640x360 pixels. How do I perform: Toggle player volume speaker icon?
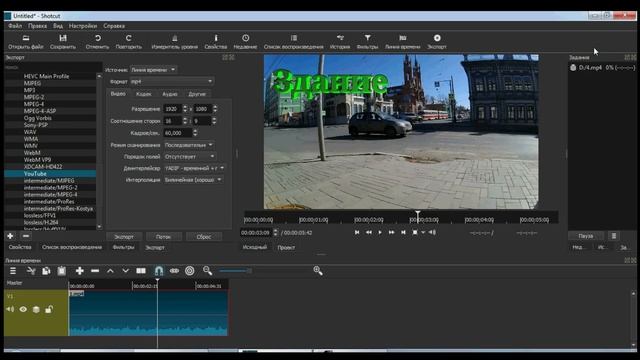coord(433,232)
